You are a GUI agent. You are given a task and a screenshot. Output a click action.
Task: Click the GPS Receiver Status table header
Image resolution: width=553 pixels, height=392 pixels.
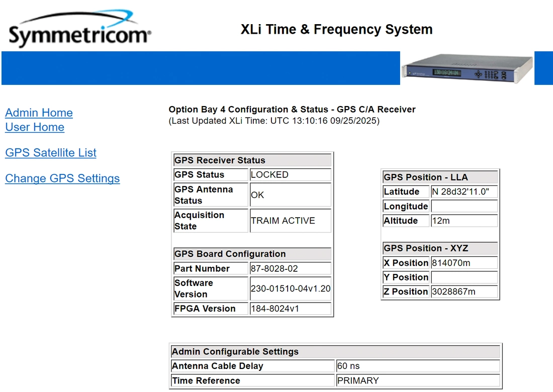click(x=252, y=160)
